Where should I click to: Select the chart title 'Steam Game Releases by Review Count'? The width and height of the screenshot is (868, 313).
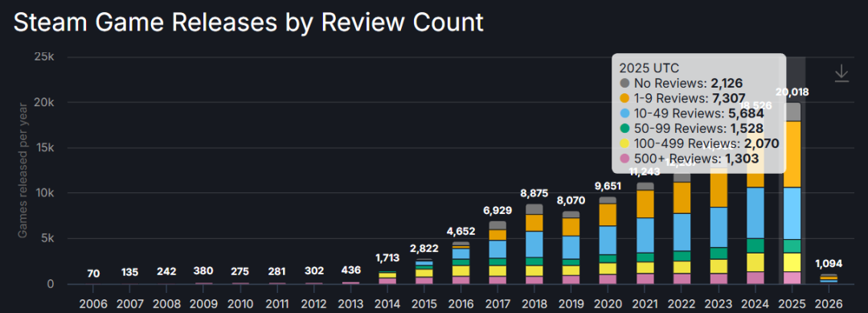[x=248, y=23]
